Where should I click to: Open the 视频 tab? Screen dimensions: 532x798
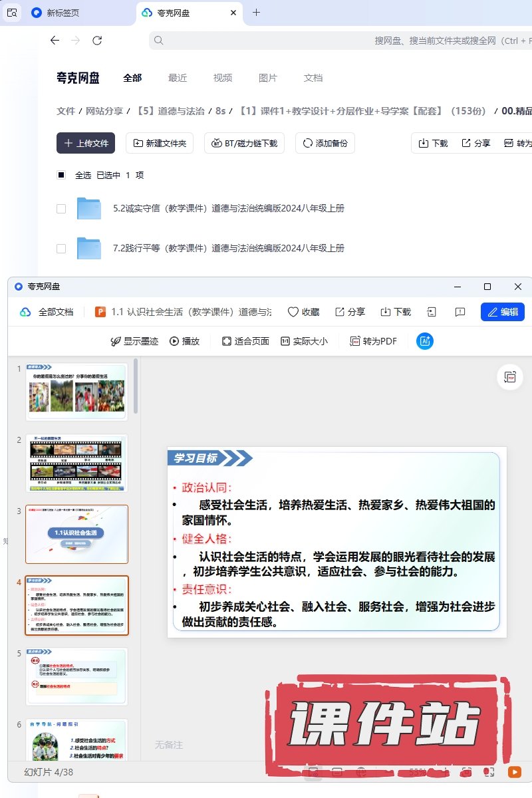coord(223,78)
